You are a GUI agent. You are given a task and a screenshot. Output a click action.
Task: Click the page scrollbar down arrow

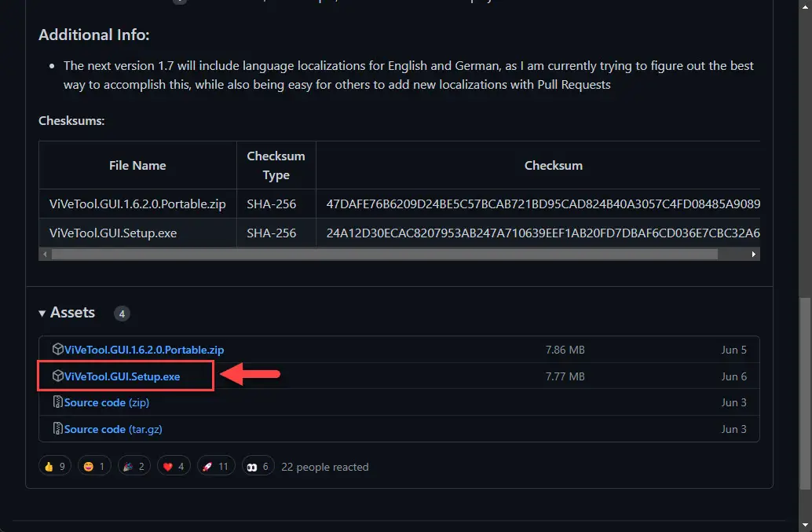click(805, 525)
